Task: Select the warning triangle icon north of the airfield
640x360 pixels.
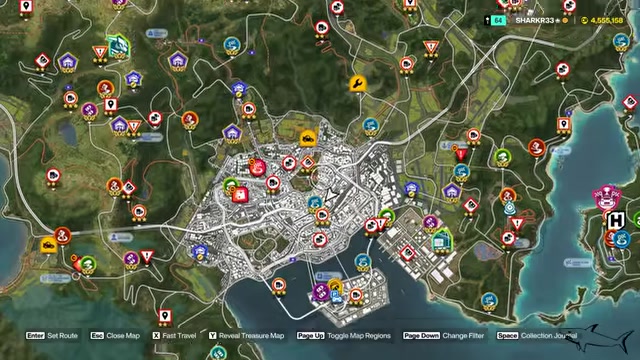Action: pyautogui.click(x=431, y=47)
